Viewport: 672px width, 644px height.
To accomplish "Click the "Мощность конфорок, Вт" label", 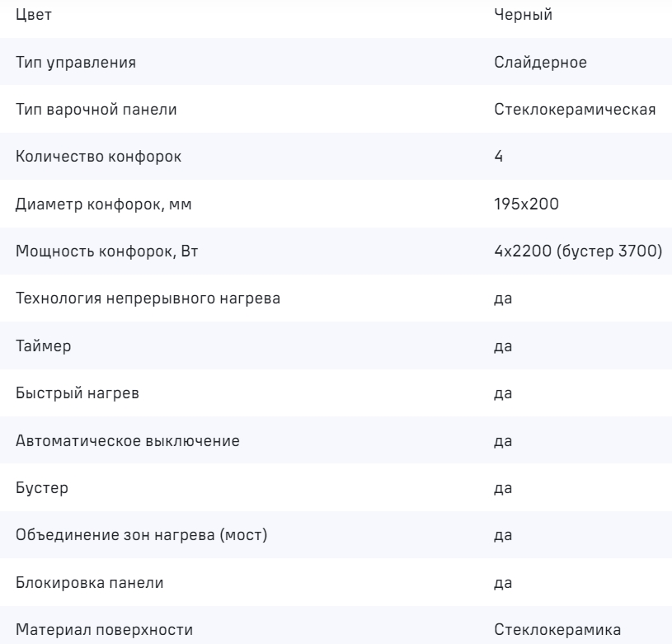I will point(92,251).
